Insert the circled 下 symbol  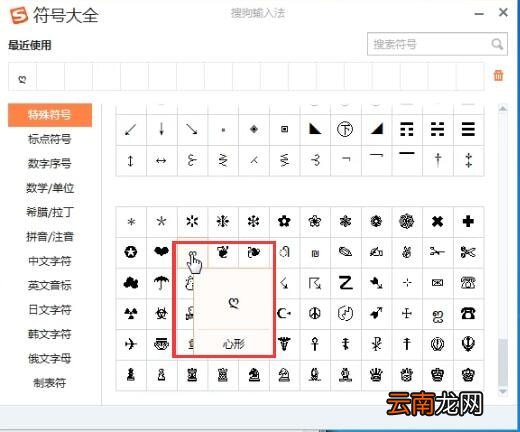coord(345,129)
